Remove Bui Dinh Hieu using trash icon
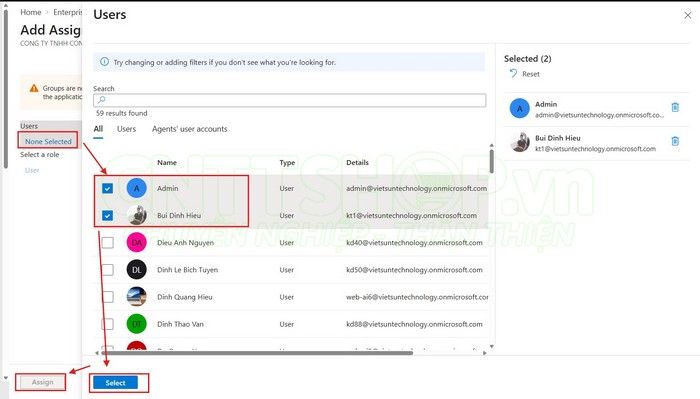 pyautogui.click(x=675, y=141)
